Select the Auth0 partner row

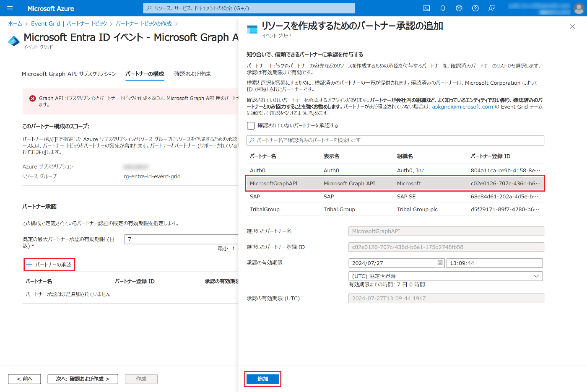[395, 170]
